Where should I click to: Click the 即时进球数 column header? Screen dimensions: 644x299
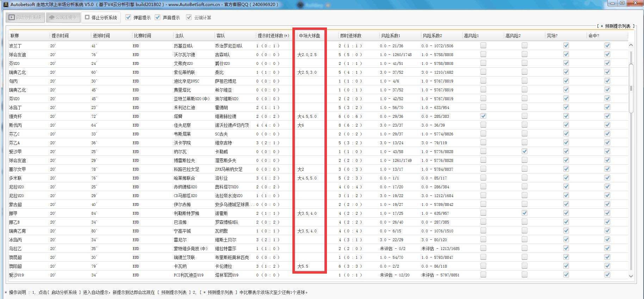click(351, 36)
